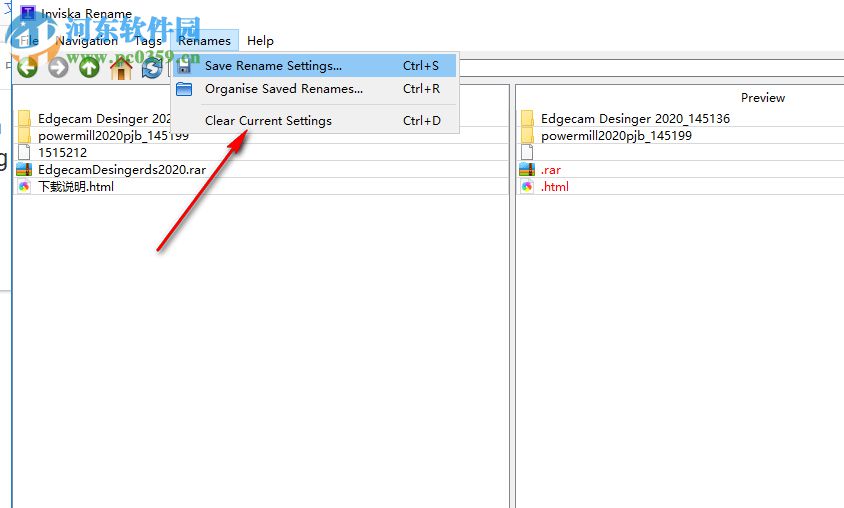
Task: Click the folder icon beside Organise Saved Renames
Action: click(184, 89)
